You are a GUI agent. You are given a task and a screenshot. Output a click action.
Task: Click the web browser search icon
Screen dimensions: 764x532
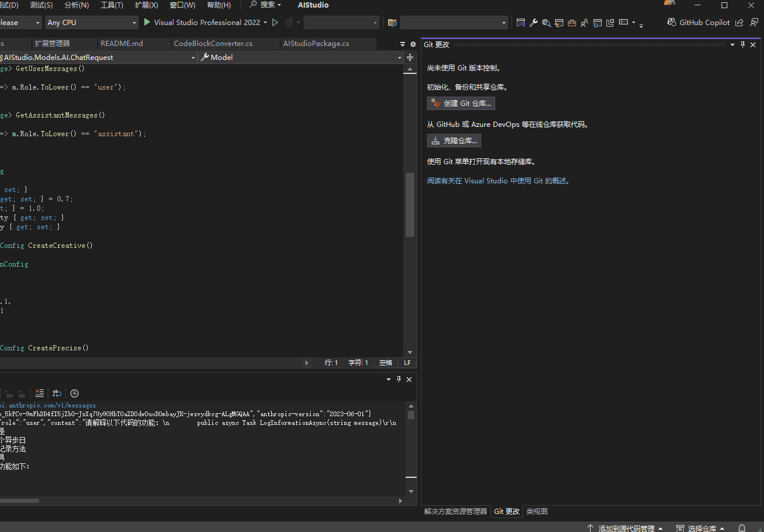pyautogui.click(x=546, y=23)
